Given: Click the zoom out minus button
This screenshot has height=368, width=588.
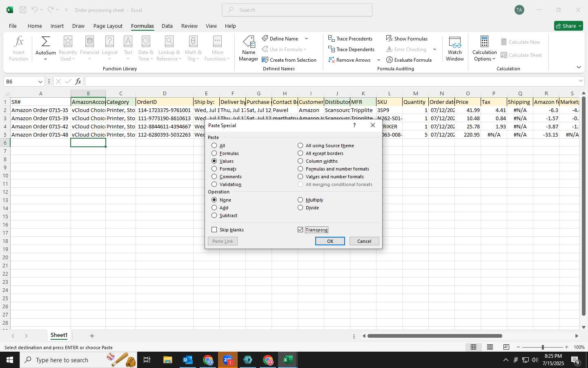Looking at the screenshot, I should (x=519, y=347).
